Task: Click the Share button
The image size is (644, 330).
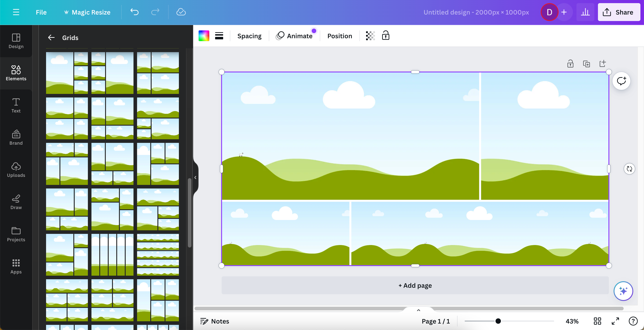Action: [619, 12]
